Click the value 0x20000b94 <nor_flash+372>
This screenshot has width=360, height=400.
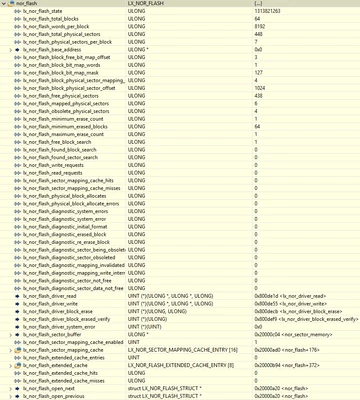click(x=287, y=365)
